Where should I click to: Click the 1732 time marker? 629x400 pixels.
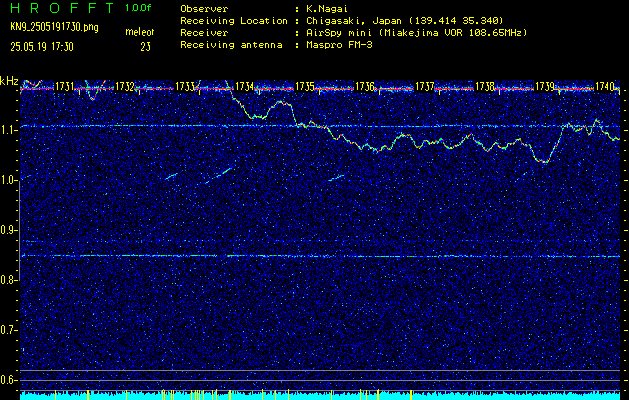click(124, 86)
